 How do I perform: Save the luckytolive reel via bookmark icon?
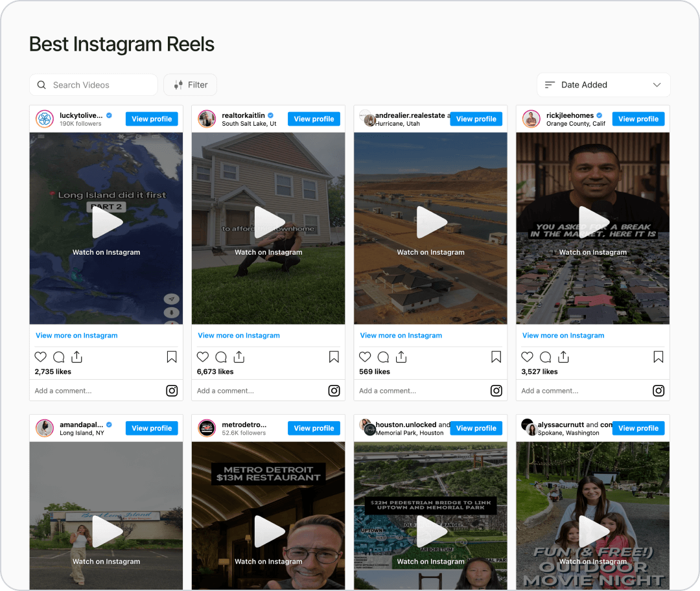pos(171,356)
